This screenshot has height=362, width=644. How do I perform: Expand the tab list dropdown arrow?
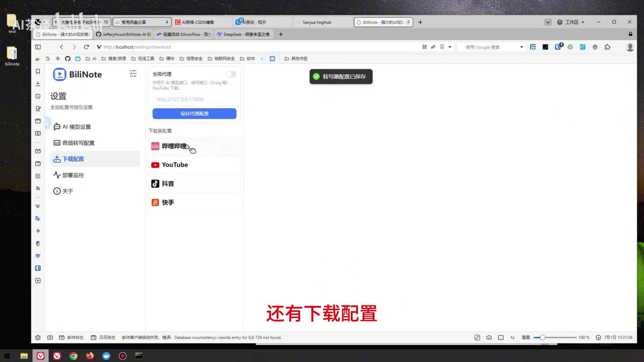(548, 22)
